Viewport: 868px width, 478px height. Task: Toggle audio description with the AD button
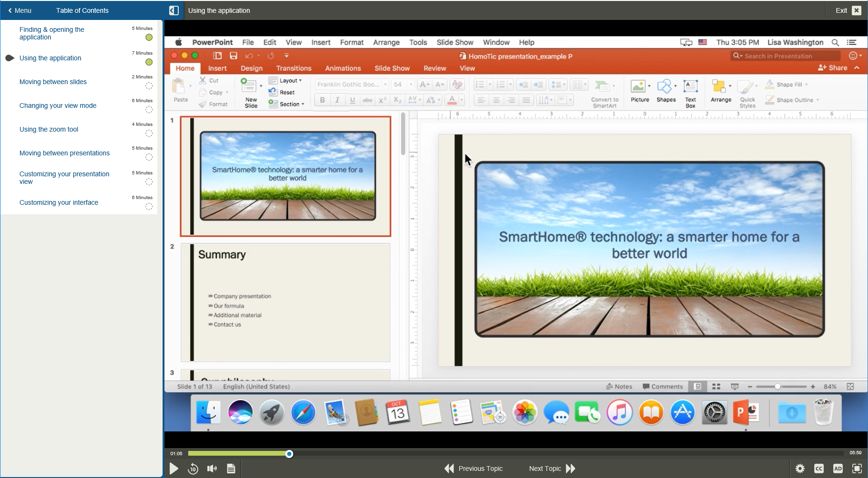(838, 468)
